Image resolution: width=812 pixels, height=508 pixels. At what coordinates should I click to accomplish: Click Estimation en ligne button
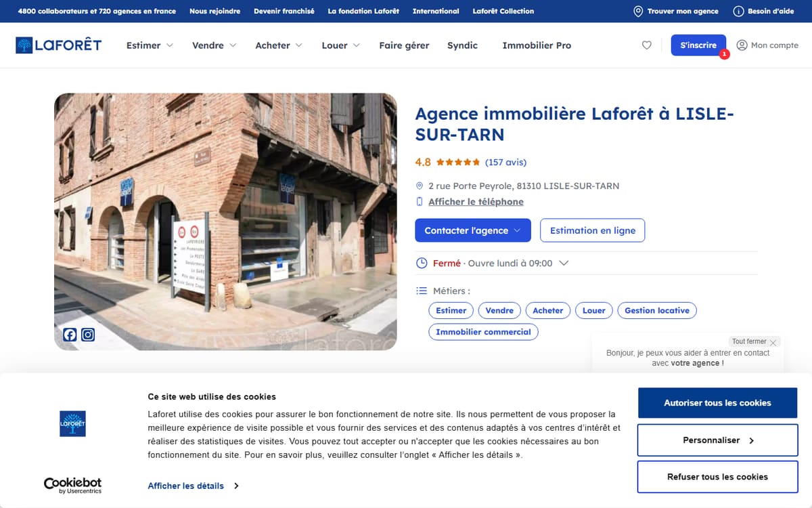click(593, 230)
